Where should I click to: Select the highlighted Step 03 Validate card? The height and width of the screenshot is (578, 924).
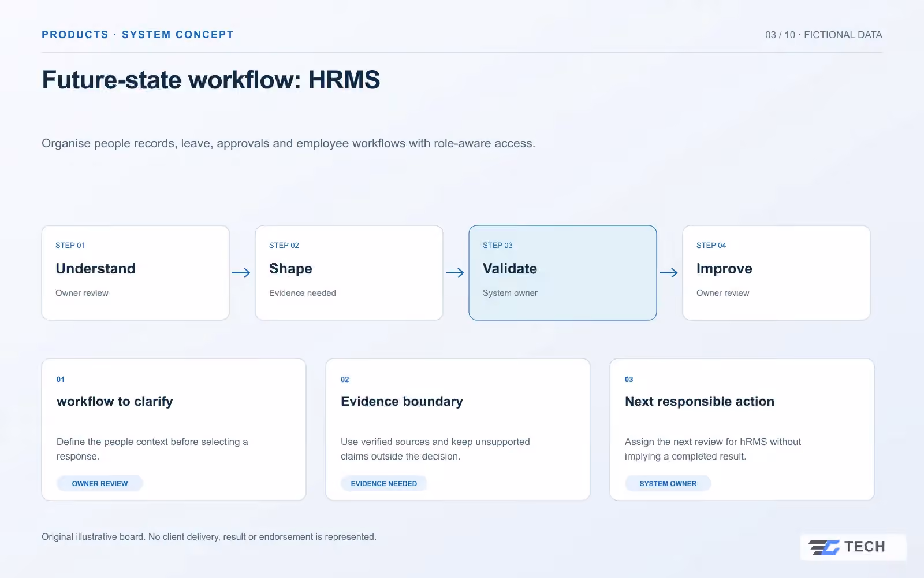pyautogui.click(x=563, y=273)
